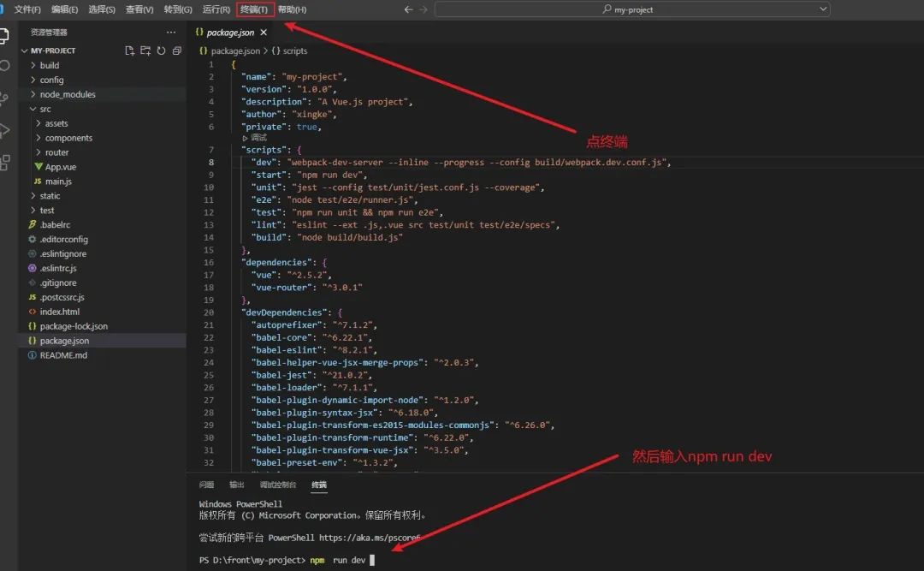The width and height of the screenshot is (924, 571).
Task: Collapse all folders in explorer
Action: 177,51
